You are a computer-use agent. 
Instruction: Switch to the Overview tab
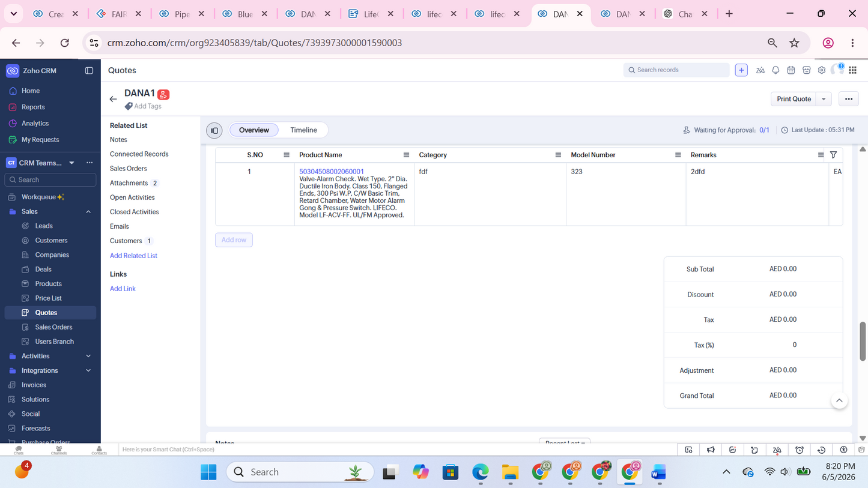coord(254,130)
